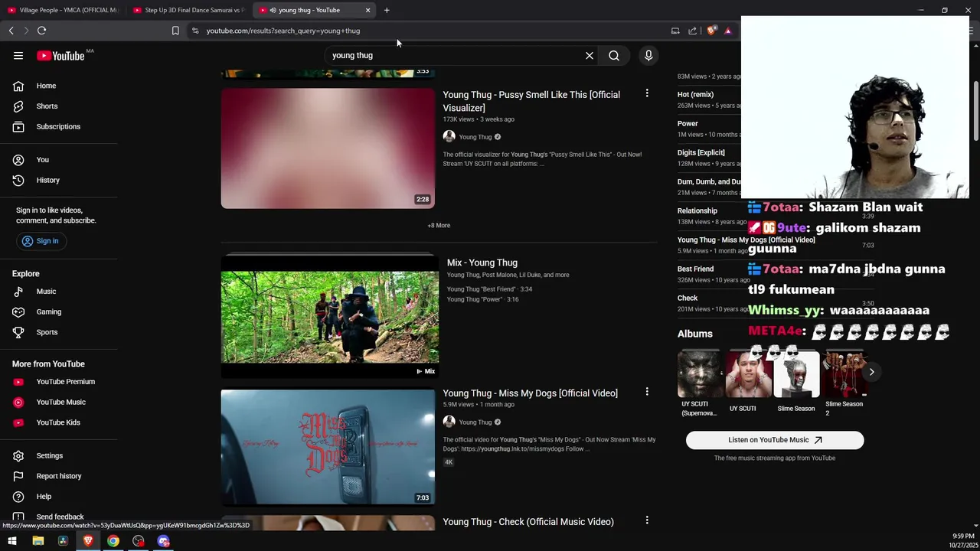Run search with the magnifier button
Viewport: 980px width, 551px height.
(x=614, y=55)
